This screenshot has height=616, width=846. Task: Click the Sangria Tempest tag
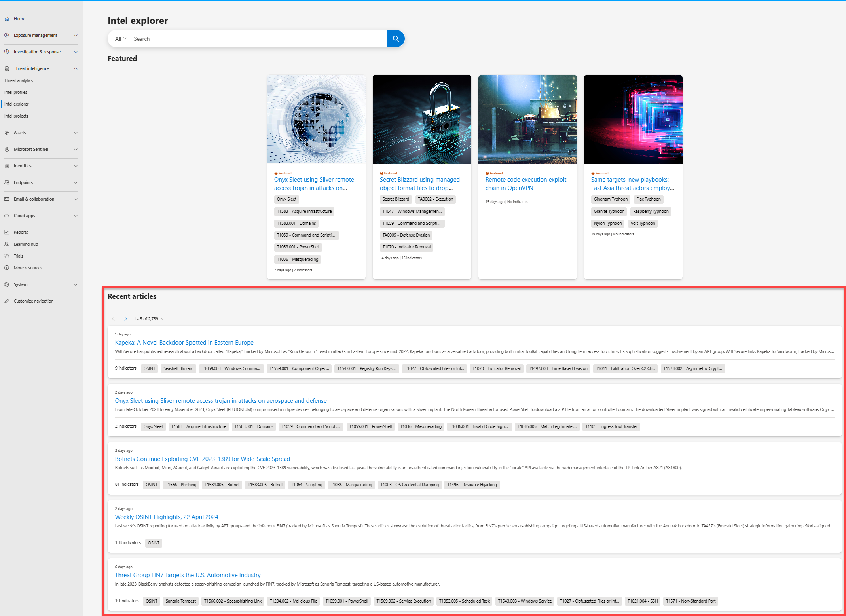click(x=181, y=601)
